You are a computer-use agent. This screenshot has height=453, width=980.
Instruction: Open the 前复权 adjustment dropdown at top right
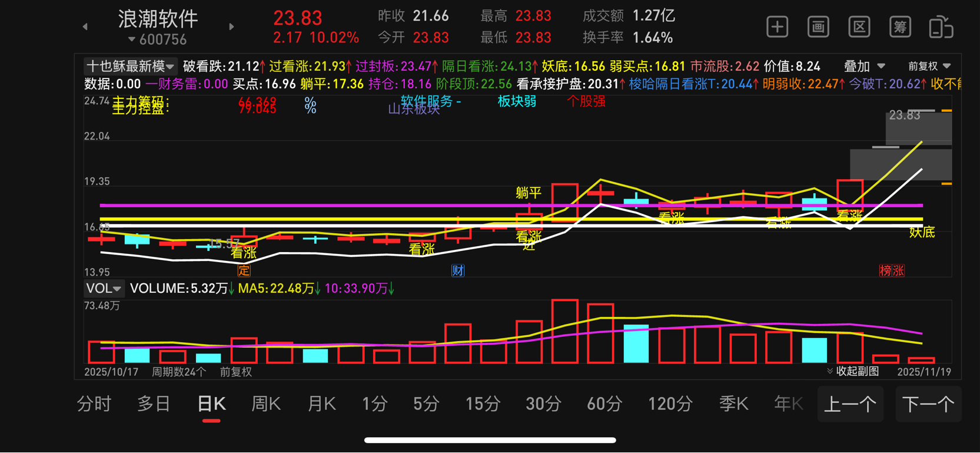(x=929, y=66)
